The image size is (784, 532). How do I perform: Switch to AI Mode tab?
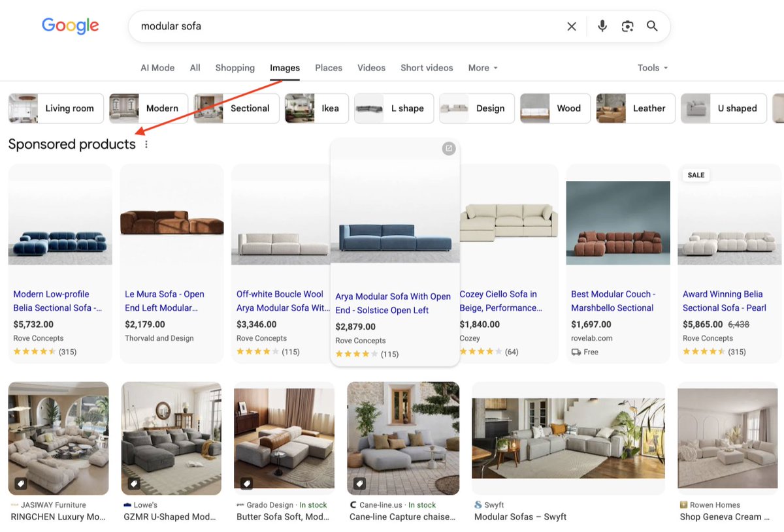pyautogui.click(x=157, y=68)
